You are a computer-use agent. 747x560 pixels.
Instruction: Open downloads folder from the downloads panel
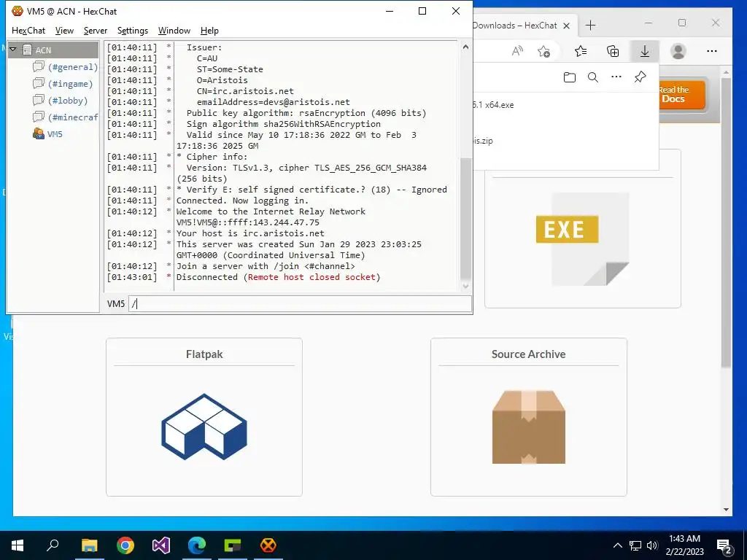(x=569, y=77)
